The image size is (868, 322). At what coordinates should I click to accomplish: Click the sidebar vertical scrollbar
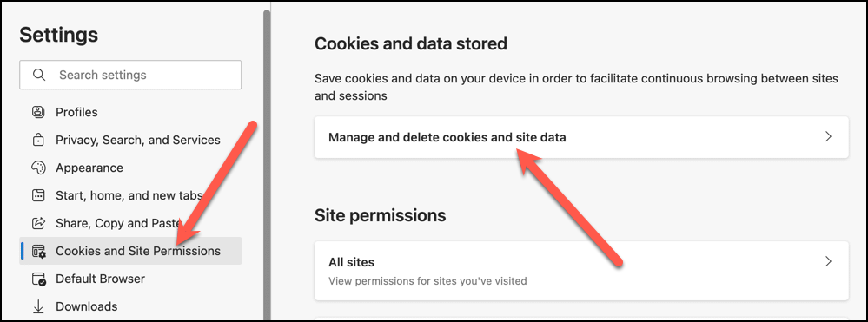[x=267, y=164]
